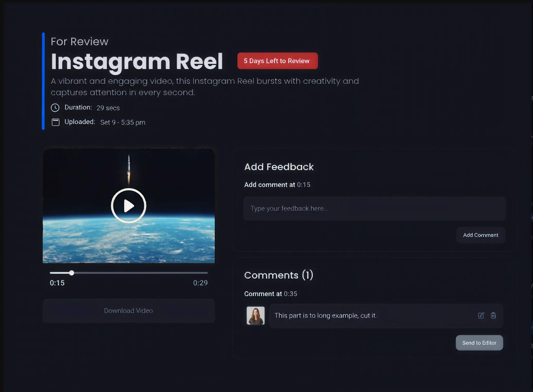Viewport: 533px width, 392px height.
Task: Click the Comments (1) heading
Action: tap(278, 275)
